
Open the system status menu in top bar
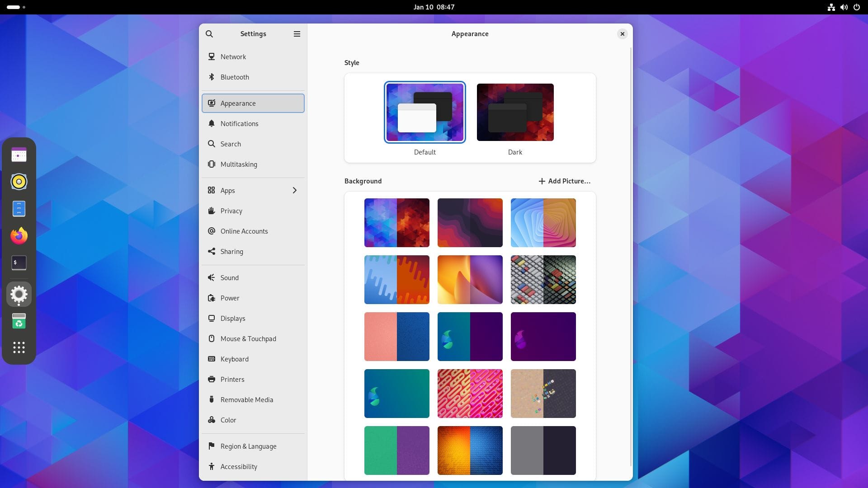pyautogui.click(x=844, y=7)
